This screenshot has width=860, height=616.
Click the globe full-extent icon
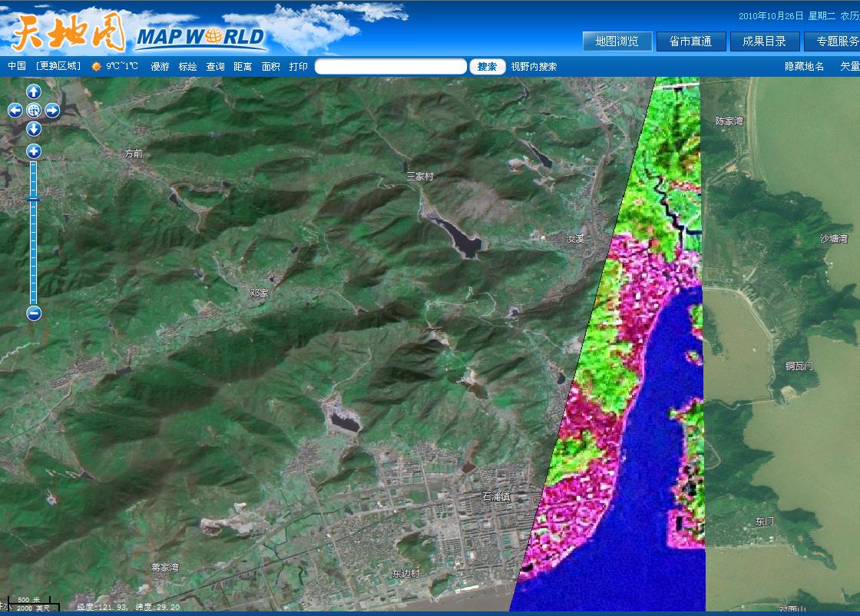click(x=34, y=111)
